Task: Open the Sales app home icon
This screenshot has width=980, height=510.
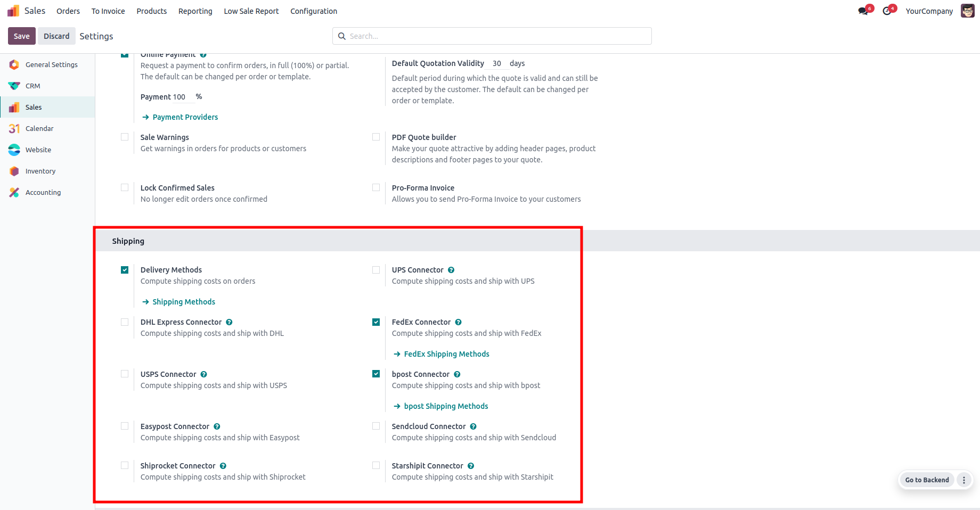Action: pos(13,11)
